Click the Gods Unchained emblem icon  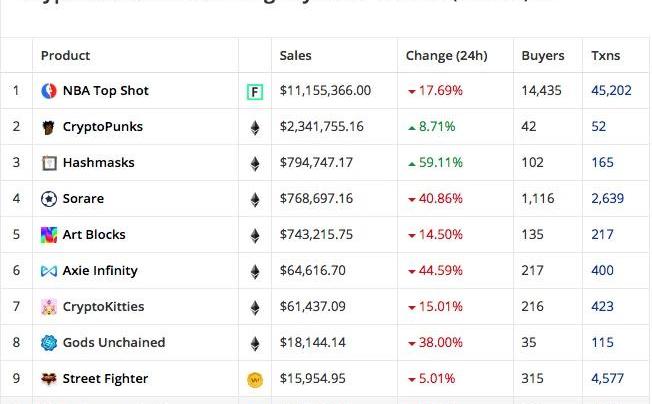[48, 343]
